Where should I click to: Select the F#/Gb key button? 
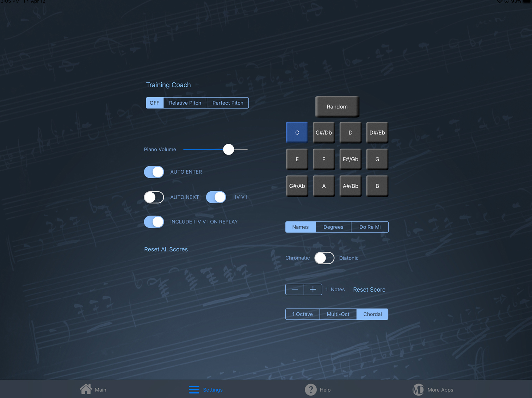coord(350,159)
